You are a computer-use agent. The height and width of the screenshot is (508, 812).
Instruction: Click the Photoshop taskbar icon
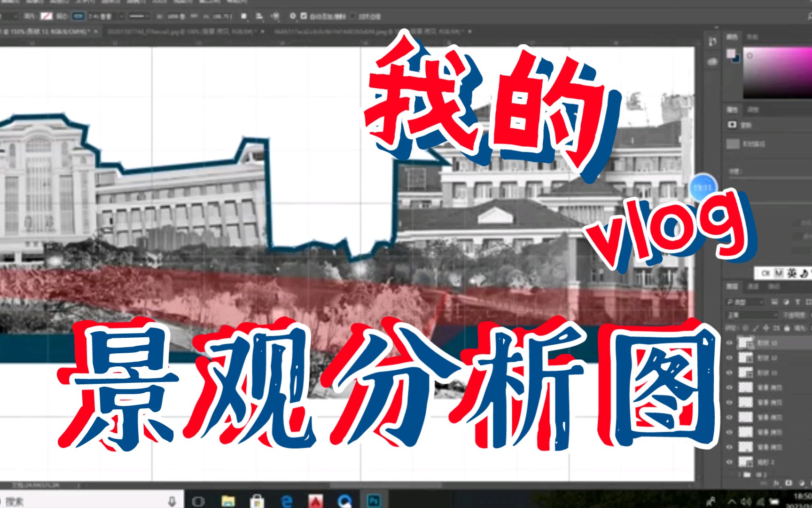[x=374, y=501]
